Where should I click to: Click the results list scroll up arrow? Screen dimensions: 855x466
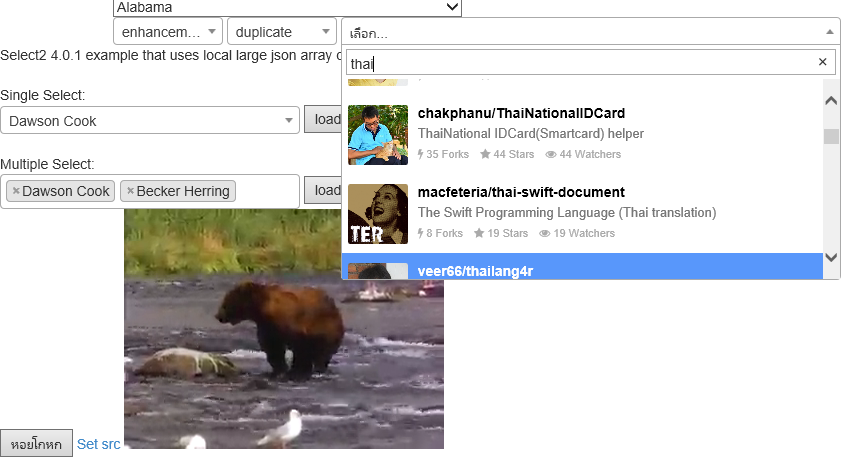(831, 100)
